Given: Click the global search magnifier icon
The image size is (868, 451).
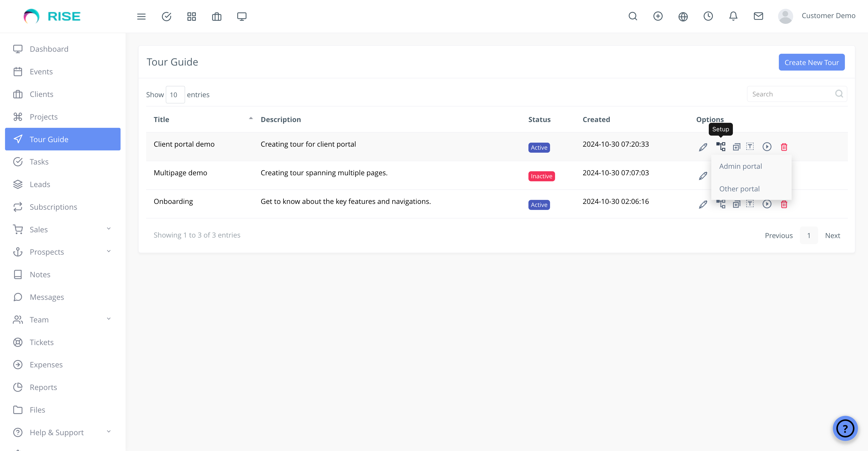Looking at the screenshot, I should click(633, 16).
